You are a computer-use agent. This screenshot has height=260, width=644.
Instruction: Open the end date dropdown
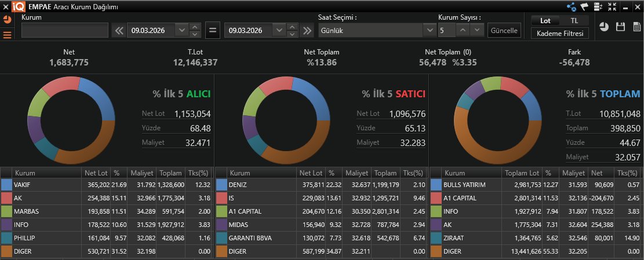[x=279, y=30]
